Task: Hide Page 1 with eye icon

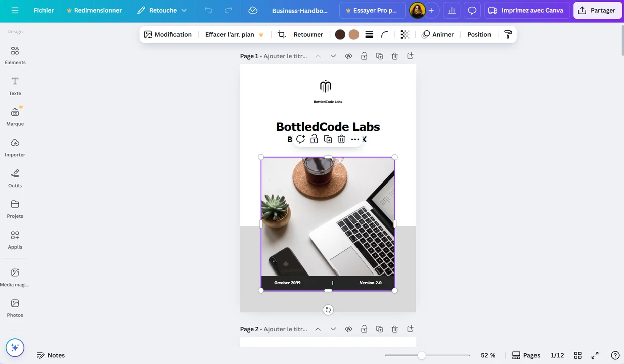Action: click(x=349, y=56)
